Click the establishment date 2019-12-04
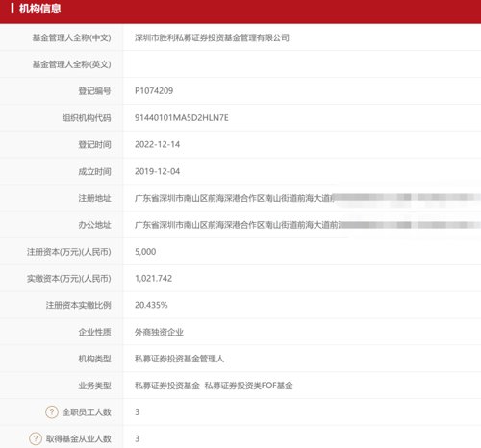 pos(157,171)
